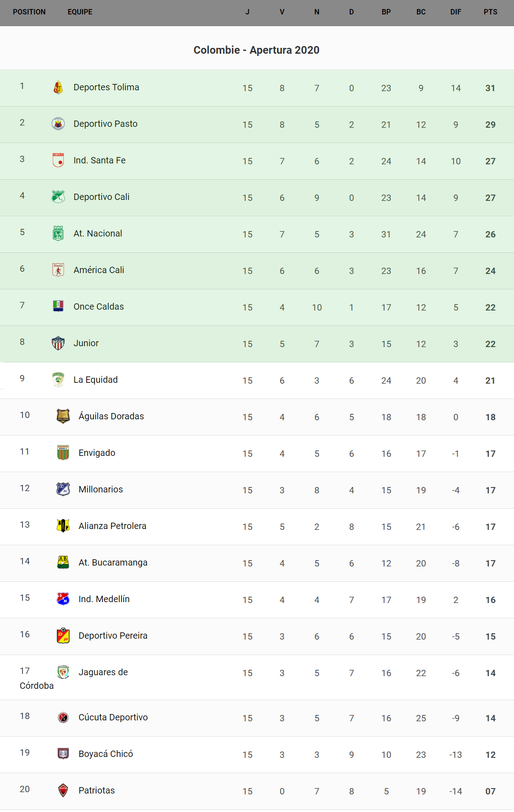Click the POSITION column header
This screenshot has height=812, width=514.
29,12
